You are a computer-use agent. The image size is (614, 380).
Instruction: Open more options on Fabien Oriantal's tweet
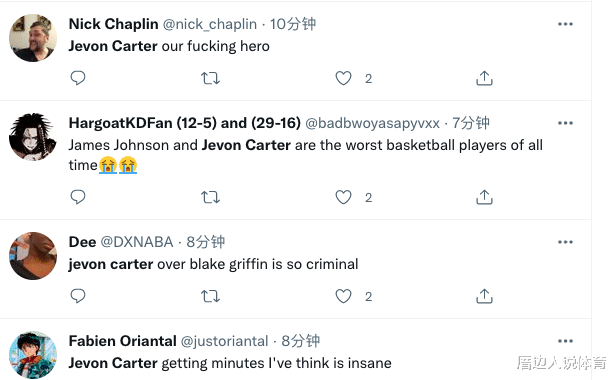click(565, 341)
